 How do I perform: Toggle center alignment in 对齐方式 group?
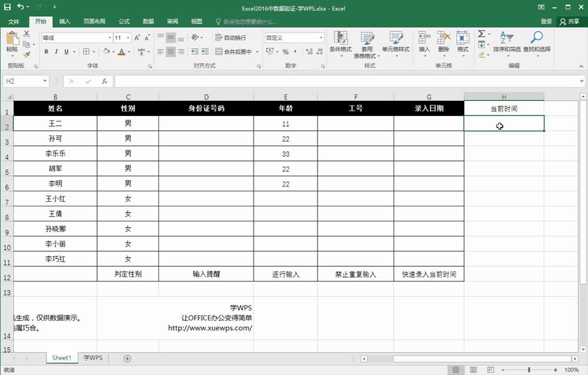tap(170, 50)
